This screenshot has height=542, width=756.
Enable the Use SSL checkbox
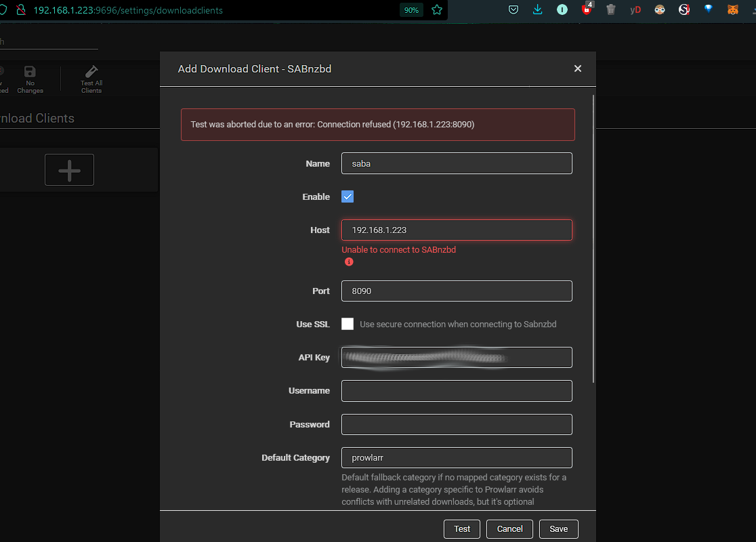point(347,324)
